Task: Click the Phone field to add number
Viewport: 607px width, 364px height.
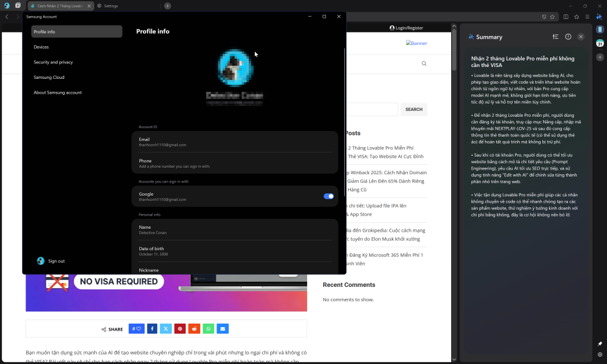Action: 235,164
